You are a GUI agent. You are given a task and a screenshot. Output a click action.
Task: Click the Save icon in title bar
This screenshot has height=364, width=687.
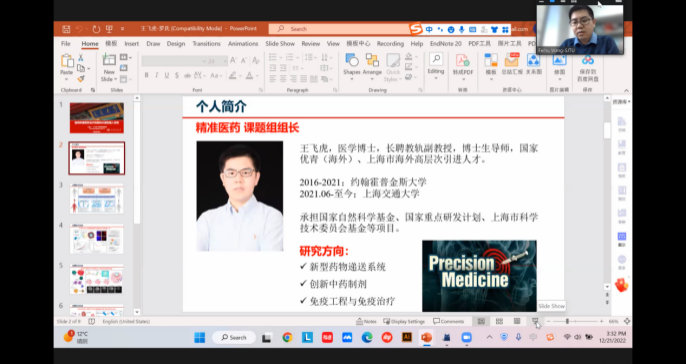click(x=66, y=29)
